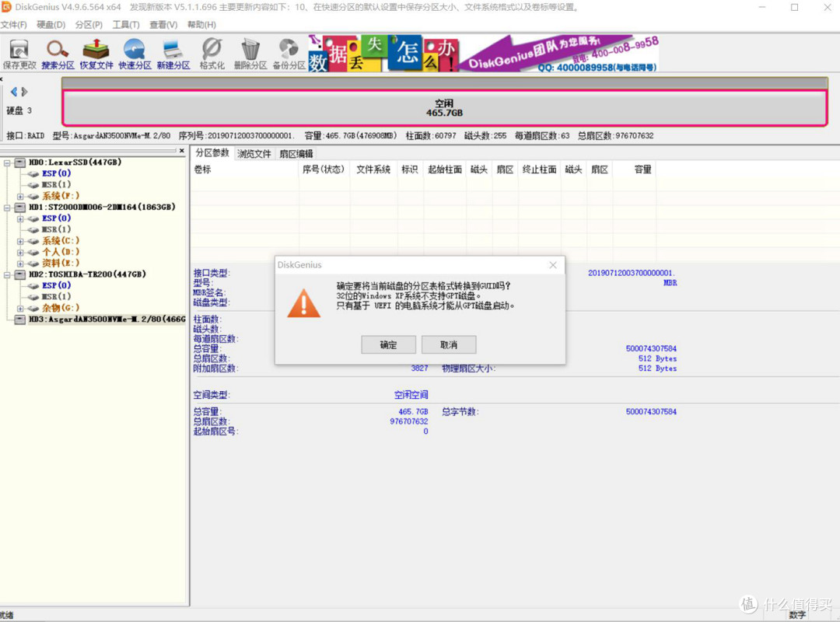Switch to the 浏览文件 tab
This screenshot has height=622, width=840.
[x=254, y=154]
